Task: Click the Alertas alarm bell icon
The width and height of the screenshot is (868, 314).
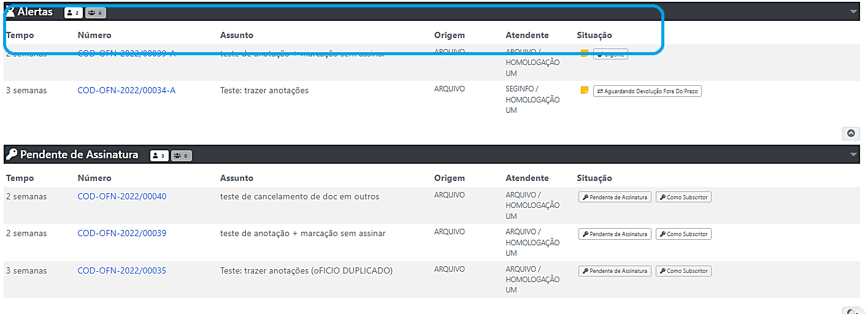Action: [x=10, y=12]
